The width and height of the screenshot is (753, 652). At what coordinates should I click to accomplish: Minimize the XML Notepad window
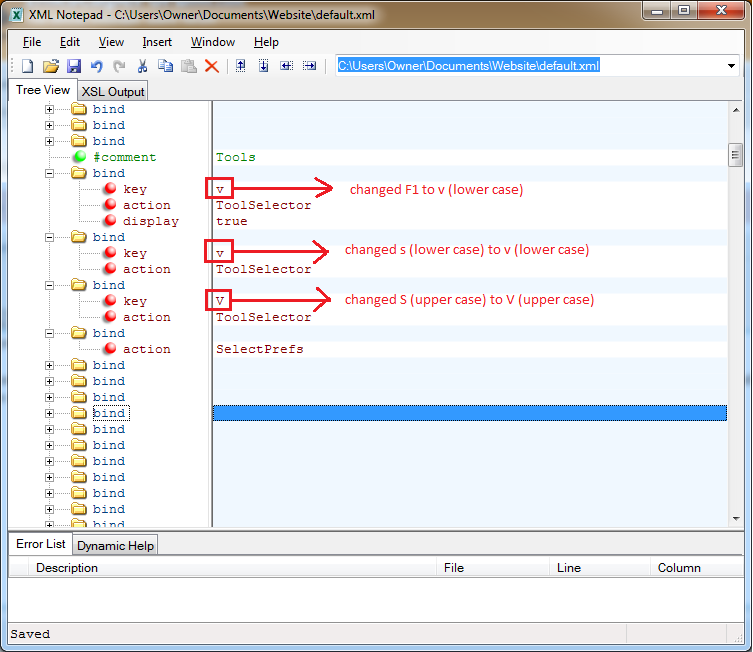tap(657, 11)
